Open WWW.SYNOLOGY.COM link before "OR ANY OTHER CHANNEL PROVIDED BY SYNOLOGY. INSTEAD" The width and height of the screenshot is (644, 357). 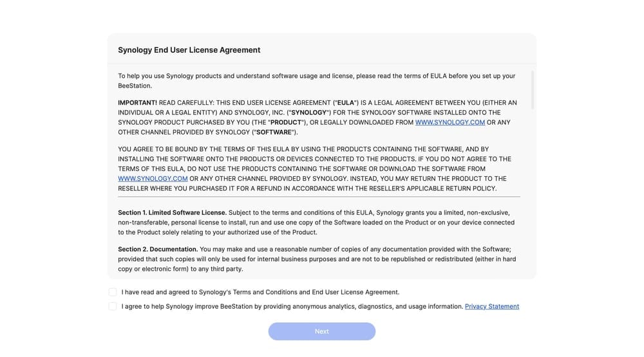coord(153,179)
